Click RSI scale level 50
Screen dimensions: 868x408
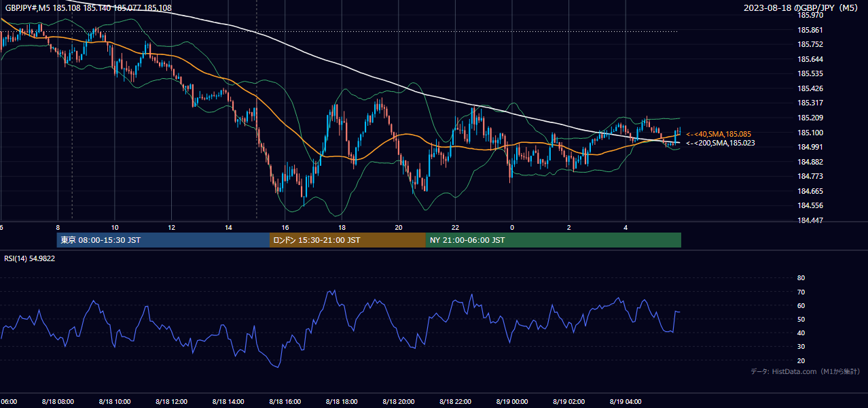pyautogui.click(x=801, y=319)
